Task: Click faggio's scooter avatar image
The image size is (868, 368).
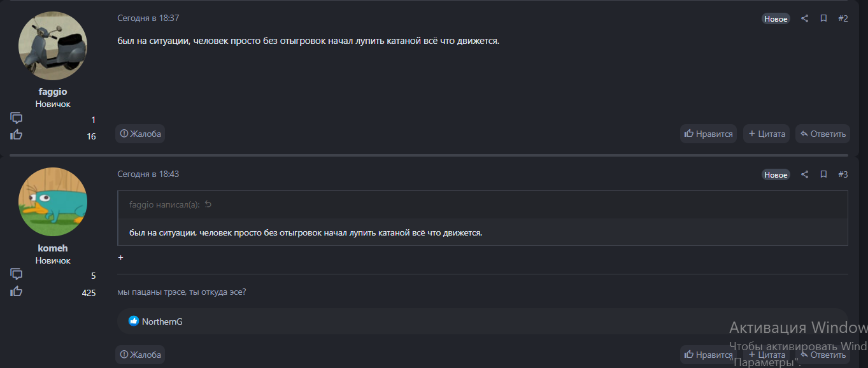Action: pyautogui.click(x=53, y=45)
